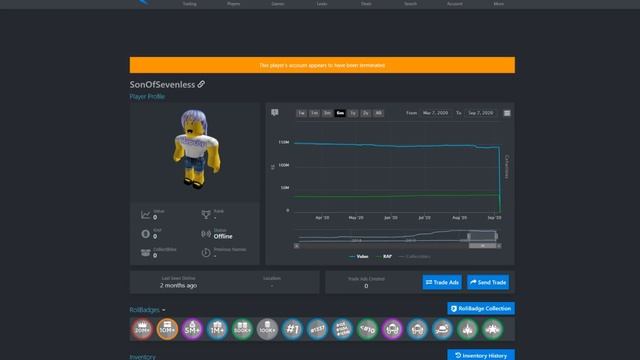Click the Inventory section heading
The width and height of the screenshot is (640, 360).
click(x=142, y=357)
